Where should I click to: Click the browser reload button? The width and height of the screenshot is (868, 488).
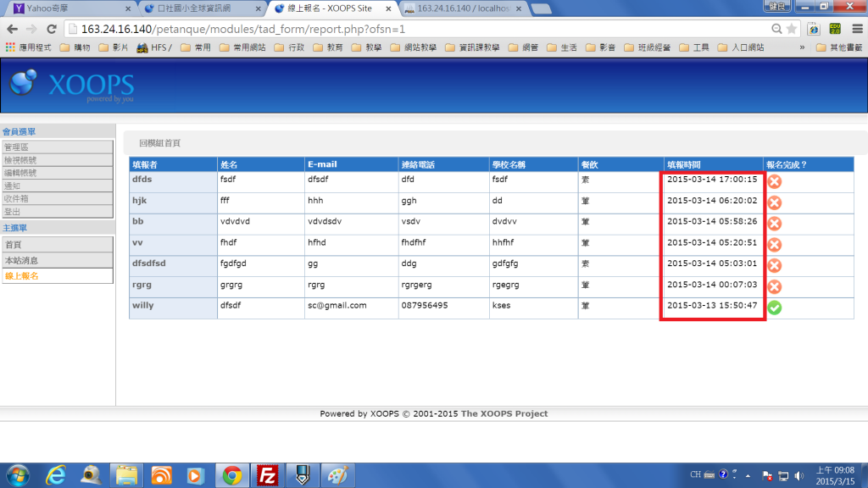point(51,29)
